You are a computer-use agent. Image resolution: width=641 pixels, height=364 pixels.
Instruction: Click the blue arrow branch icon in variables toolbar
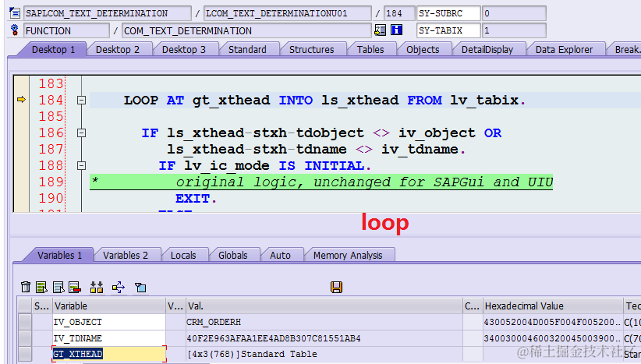pyautogui.click(x=119, y=287)
